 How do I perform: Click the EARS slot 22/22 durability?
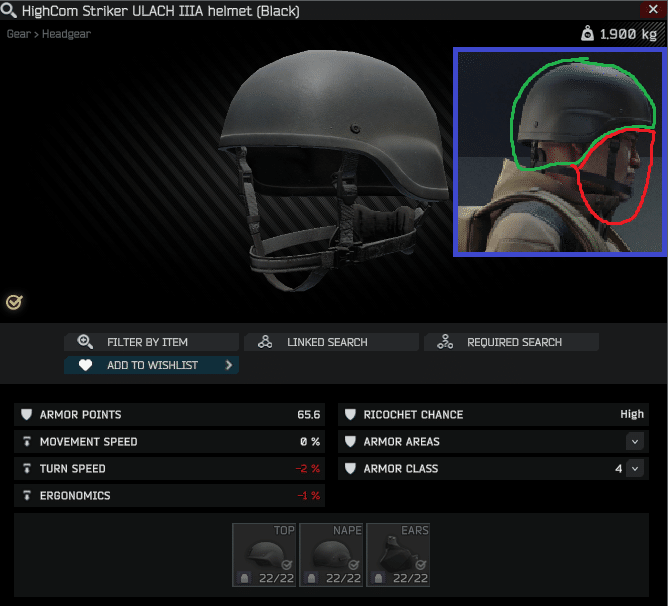point(410,578)
